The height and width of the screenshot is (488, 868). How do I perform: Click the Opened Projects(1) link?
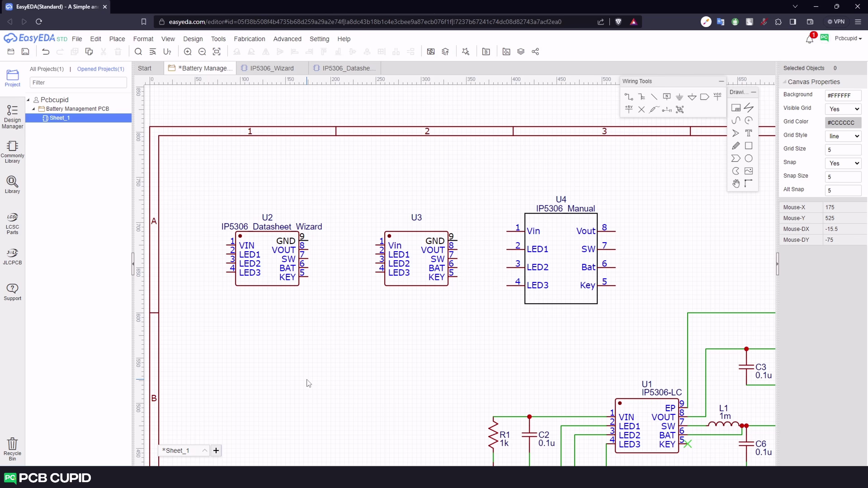click(100, 69)
